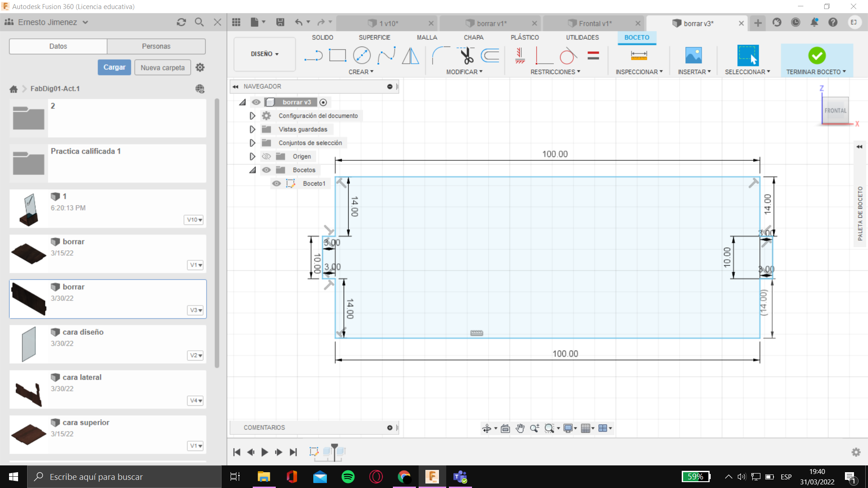This screenshot has height=488, width=868.
Task: Click the Sketch Dimension measure icon
Action: point(638,56)
